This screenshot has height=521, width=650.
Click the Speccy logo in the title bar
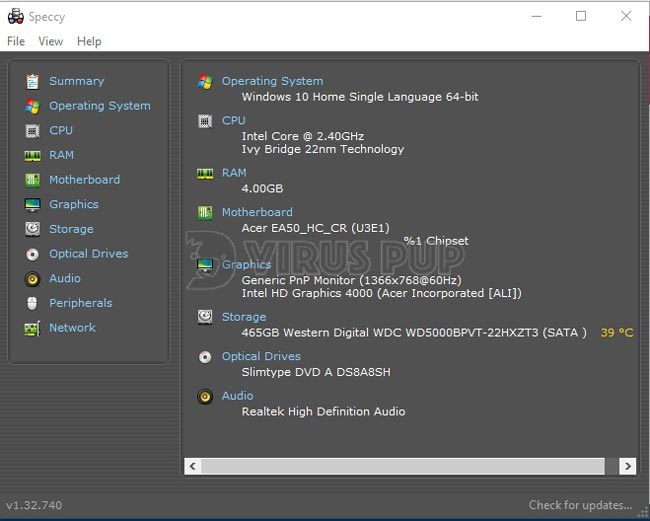pyautogui.click(x=15, y=16)
